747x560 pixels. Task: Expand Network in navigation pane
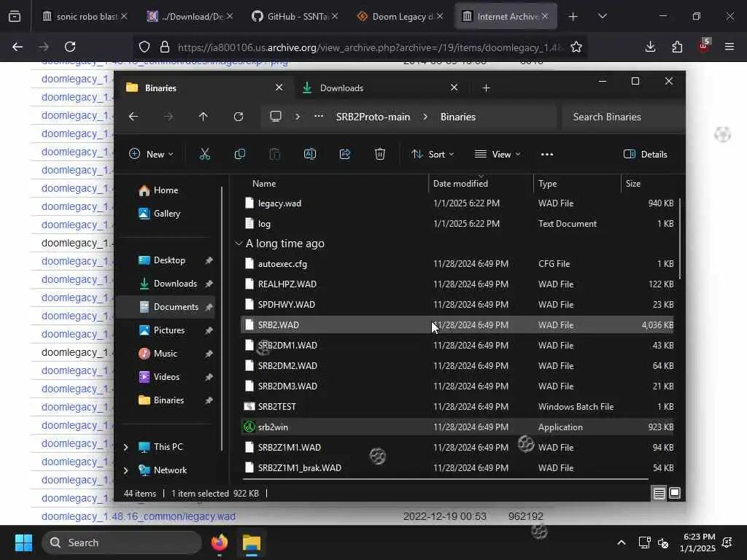point(125,470)
